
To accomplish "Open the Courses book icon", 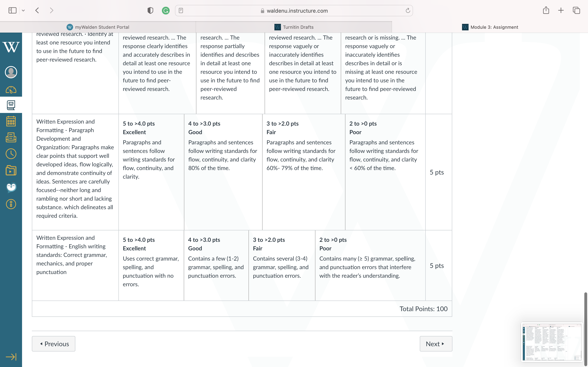I will pos(11,105).
